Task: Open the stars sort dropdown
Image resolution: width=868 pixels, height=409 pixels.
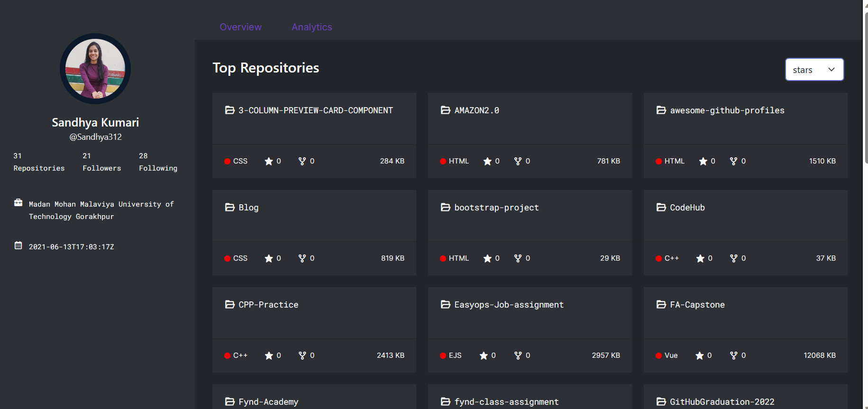Action: [x=814, y=70]
